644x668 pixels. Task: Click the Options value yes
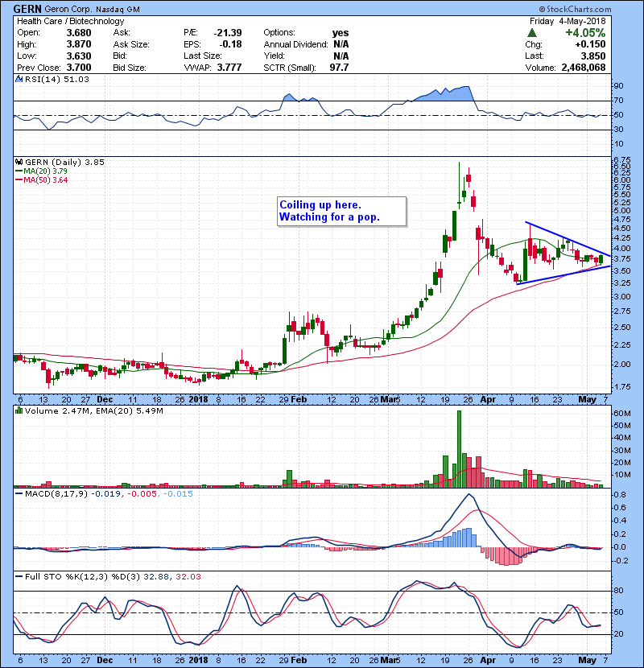click(341, 33)
